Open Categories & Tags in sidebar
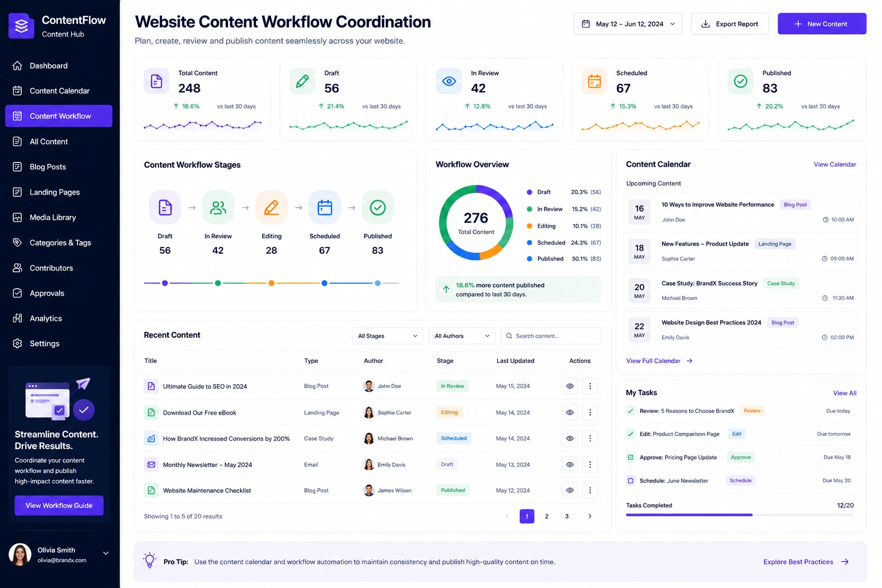This screenshot has width=882, height=588. [x=59, y=242]
